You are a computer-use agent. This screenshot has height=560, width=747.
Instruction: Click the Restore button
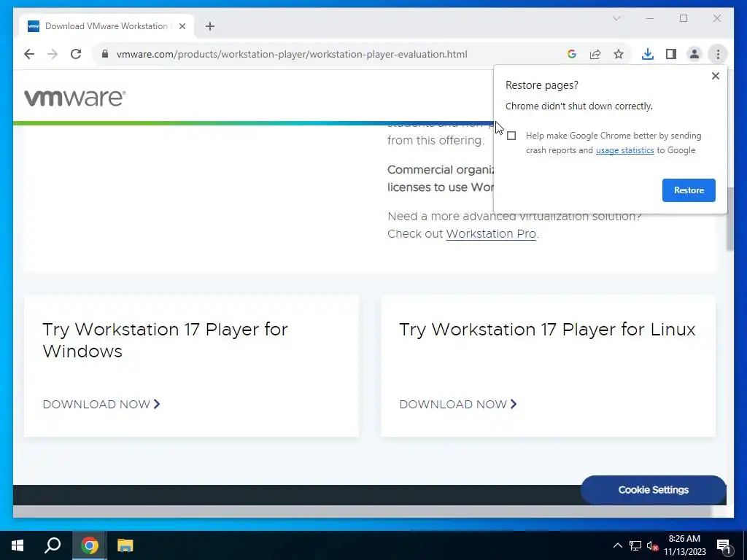click(689, 190)
